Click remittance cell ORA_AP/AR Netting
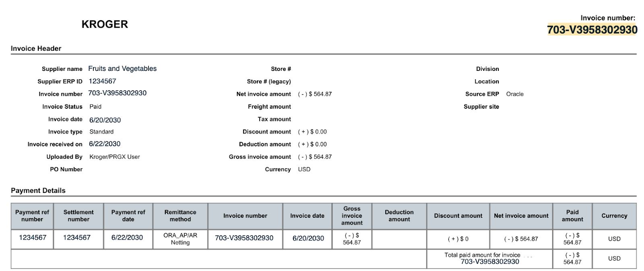The width and height of the screenshot is (644, 271). click(x=180, y=239)
